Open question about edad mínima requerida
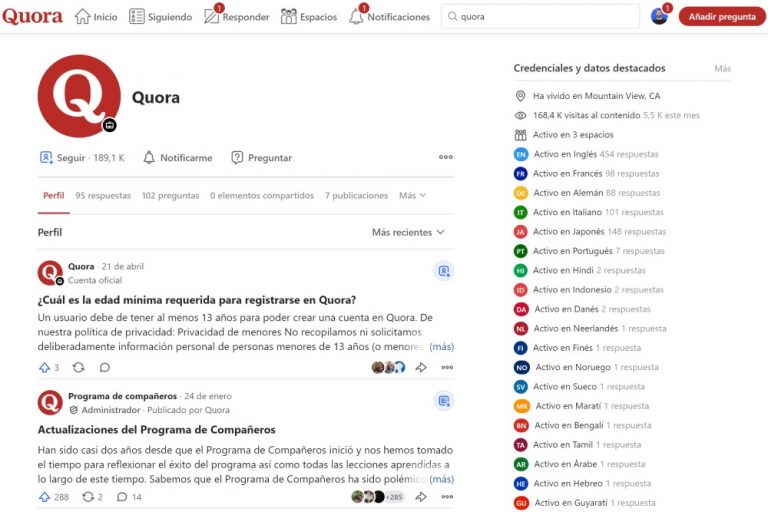This screenshot has width=768, height=512. tap(197, 300)
